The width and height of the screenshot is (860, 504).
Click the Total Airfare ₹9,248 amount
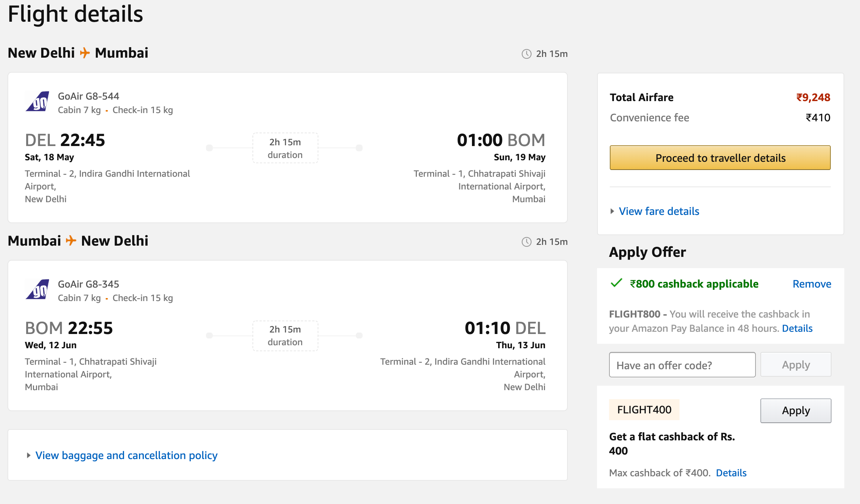pos(813,97)
